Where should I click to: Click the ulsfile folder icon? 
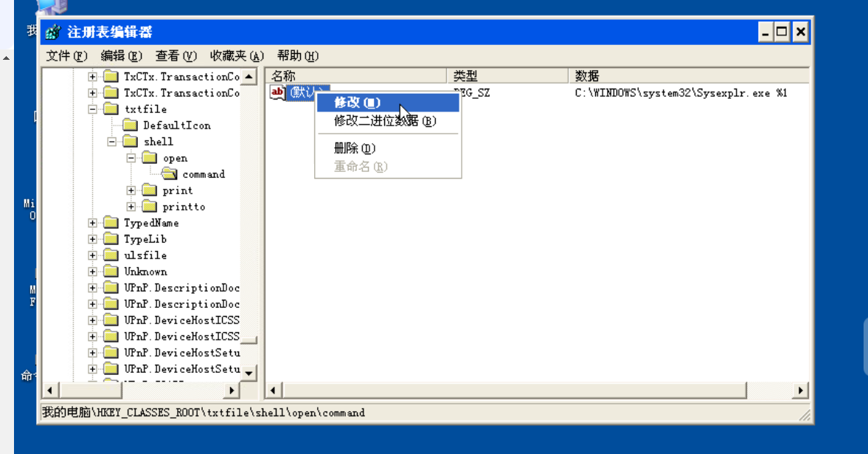pyautogui.click(x=111, y=255)
